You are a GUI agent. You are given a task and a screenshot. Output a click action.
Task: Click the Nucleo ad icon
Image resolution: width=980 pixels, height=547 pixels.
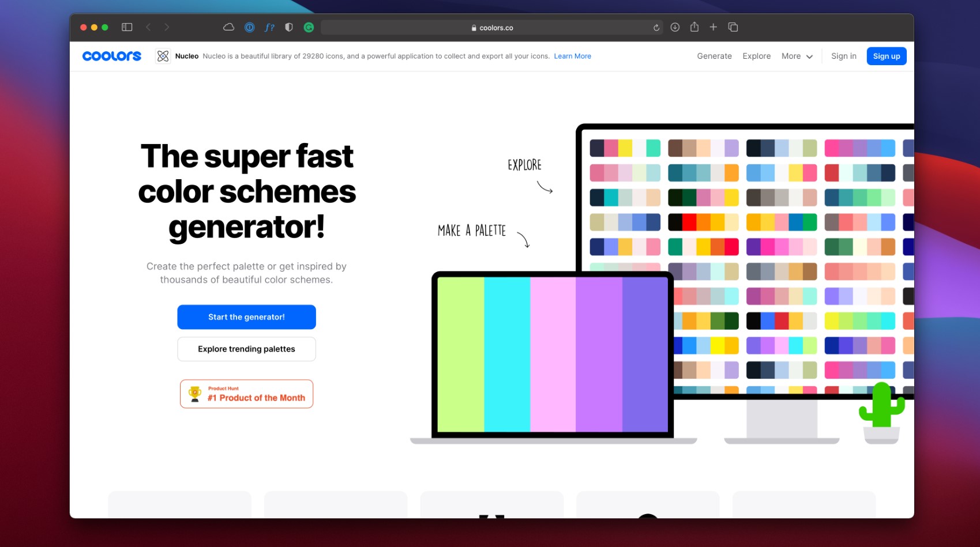[163, 56]
